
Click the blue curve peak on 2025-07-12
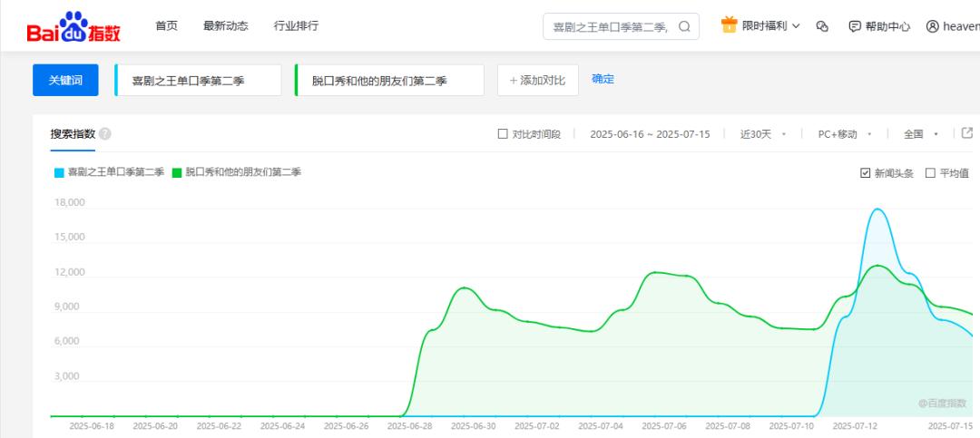tap(877, 209)
